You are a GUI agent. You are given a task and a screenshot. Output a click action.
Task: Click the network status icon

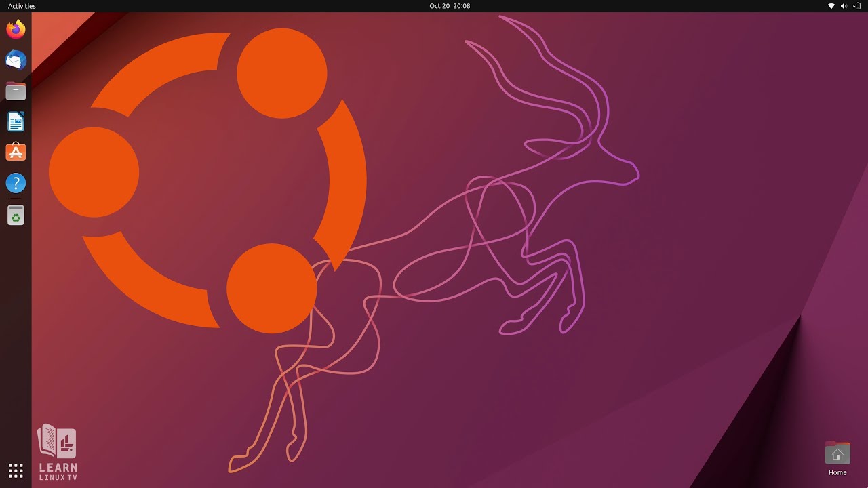point(831,6)
